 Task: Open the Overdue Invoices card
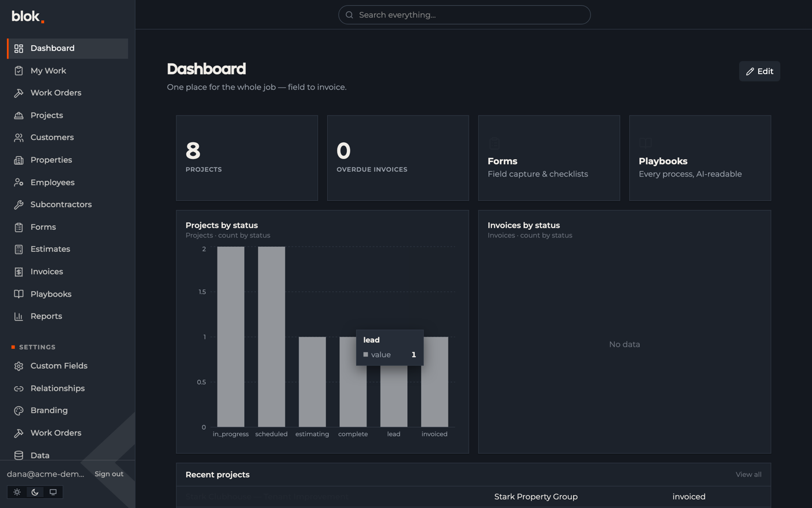click(x=398, y=158)
